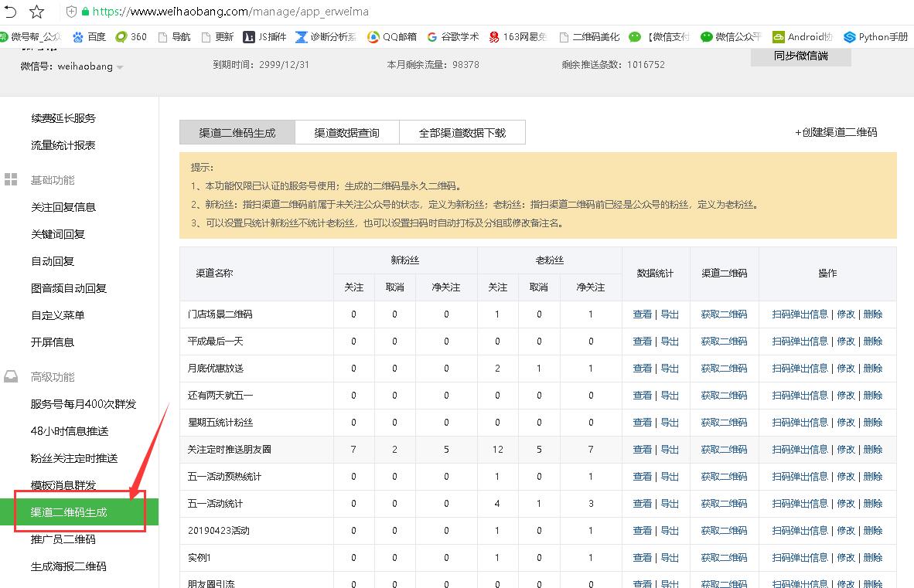Click the channel name 20190423活动
Viewport: 914px width, 588px height.
click(x=219, y=530)
